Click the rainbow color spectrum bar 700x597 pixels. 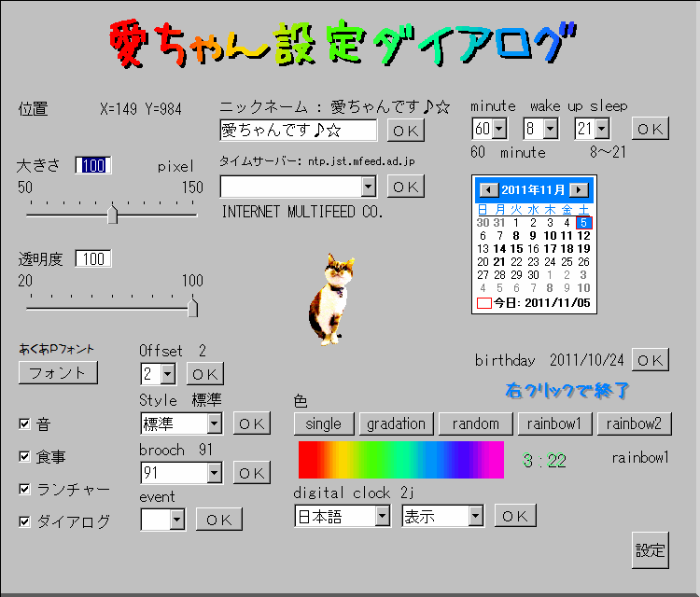click(400, 460)
